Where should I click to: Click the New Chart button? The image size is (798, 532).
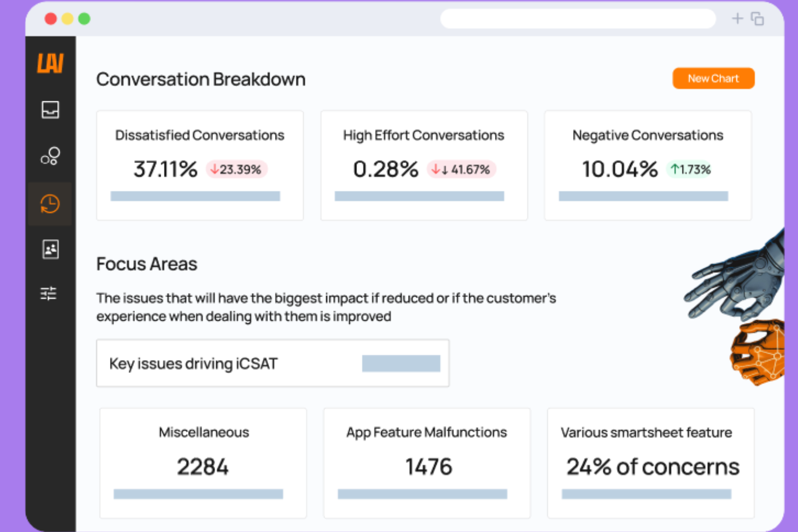tap(713, 78)
